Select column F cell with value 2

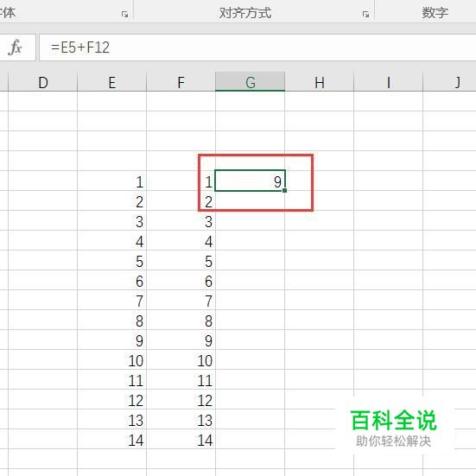tap(181, 200)
